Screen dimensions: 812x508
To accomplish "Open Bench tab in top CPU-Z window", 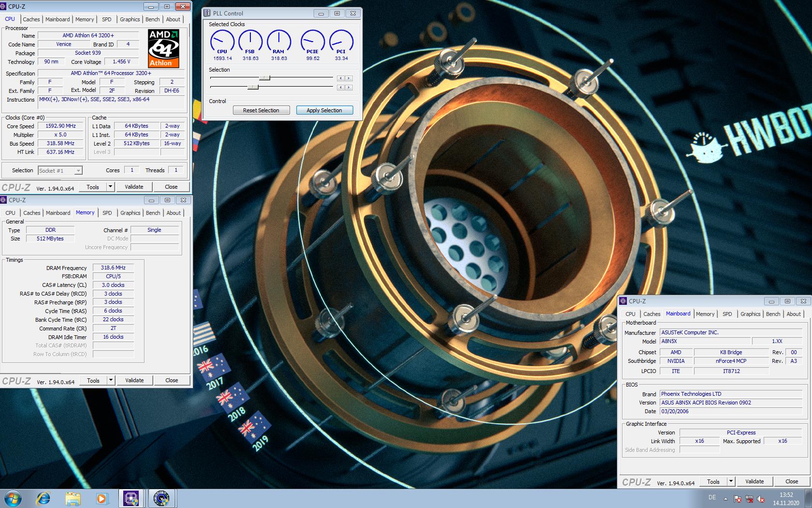I will 153,19.
